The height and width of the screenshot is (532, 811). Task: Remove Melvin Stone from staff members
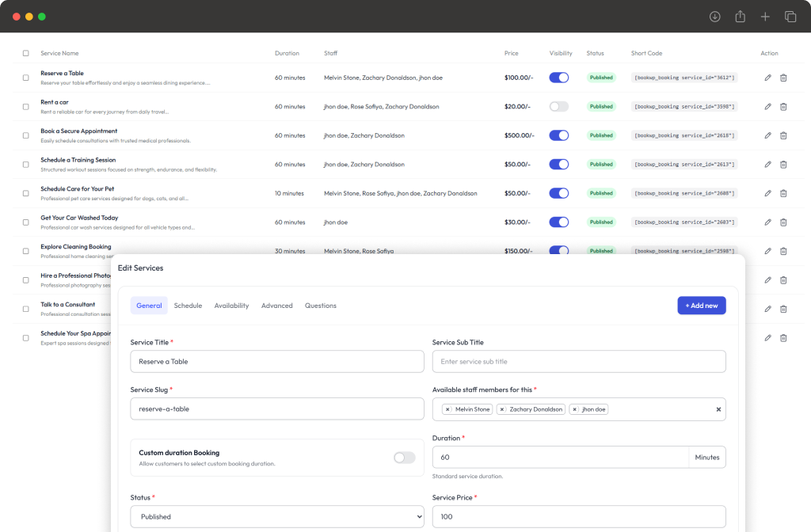(447, 409)
